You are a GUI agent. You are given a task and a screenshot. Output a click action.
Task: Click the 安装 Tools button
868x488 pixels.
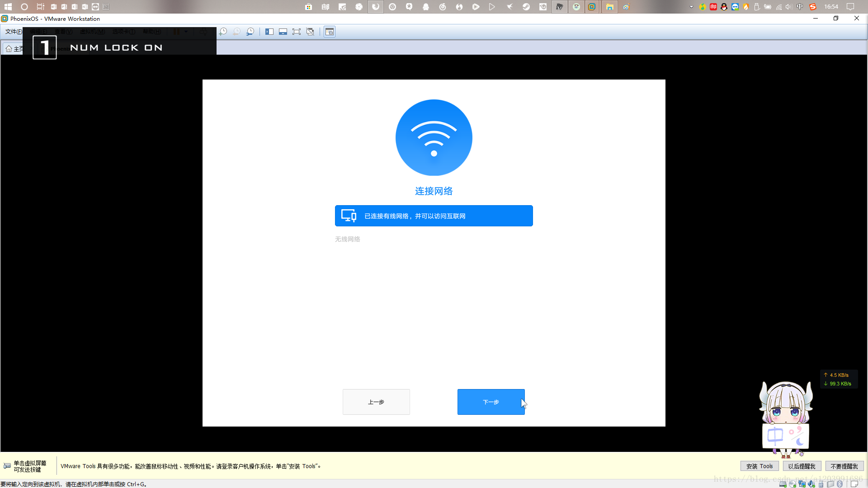(x=759, y=466)
